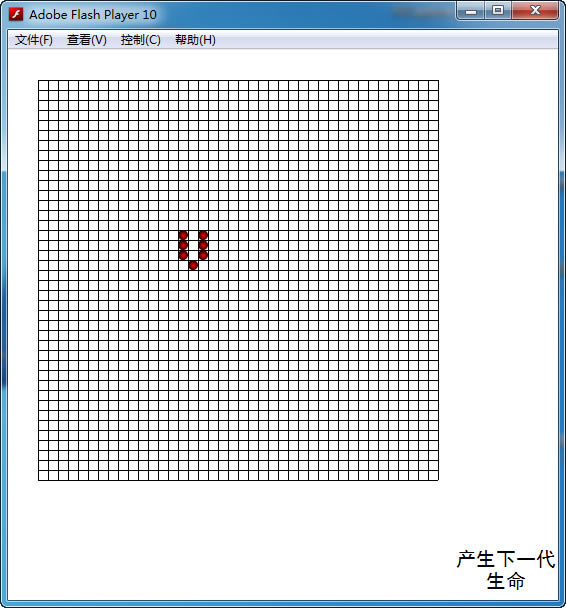Screen dimensions: 566x608
Task: Open the 文件(F) menu
Action: [34, 40]
